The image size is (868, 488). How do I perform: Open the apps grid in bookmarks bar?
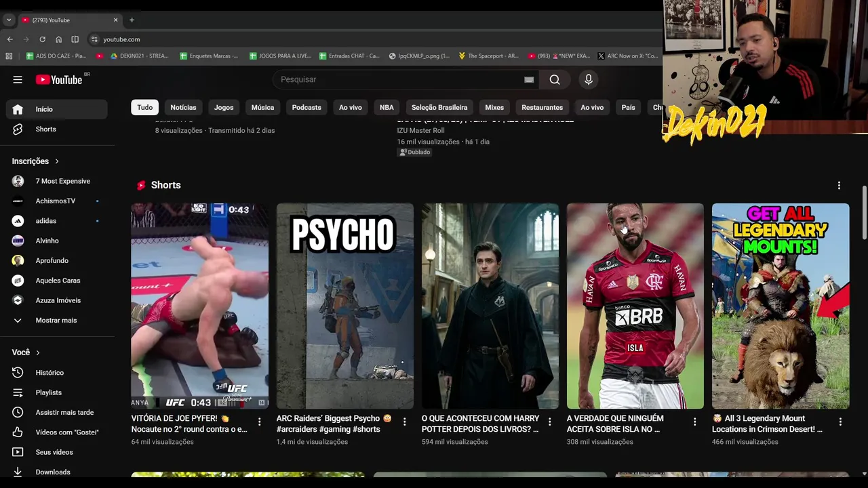9,56
